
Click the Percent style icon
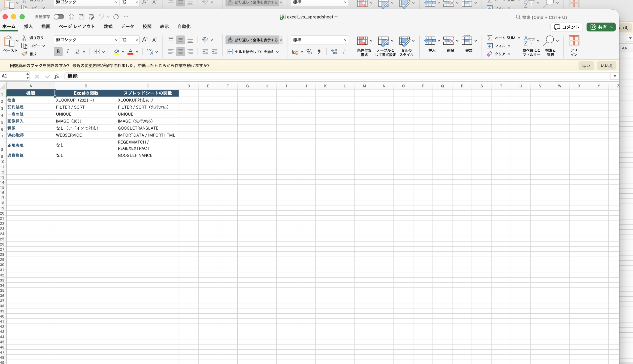(x=309, y=52)
